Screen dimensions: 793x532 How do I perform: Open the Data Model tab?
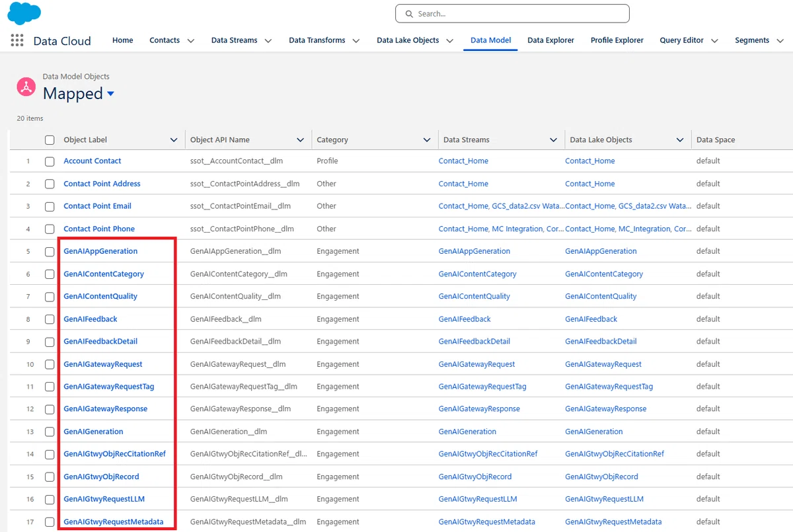point(490,40)
